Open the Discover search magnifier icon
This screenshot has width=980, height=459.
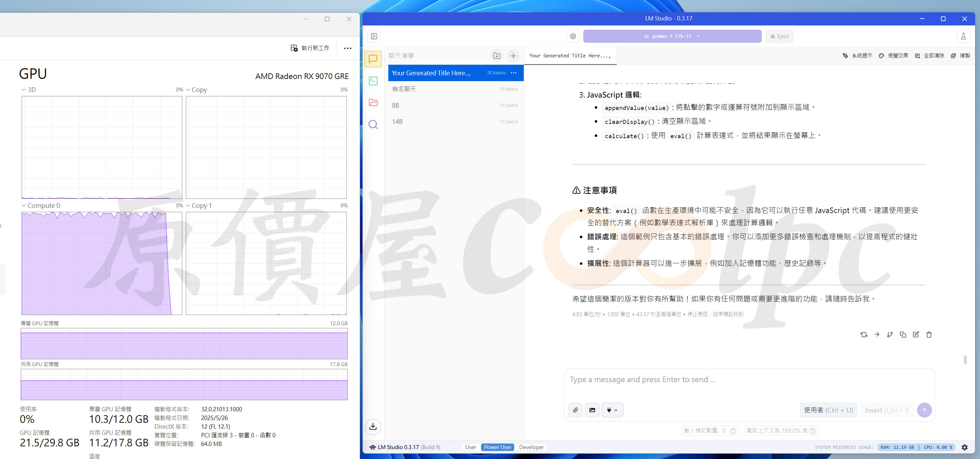point(373,125)
